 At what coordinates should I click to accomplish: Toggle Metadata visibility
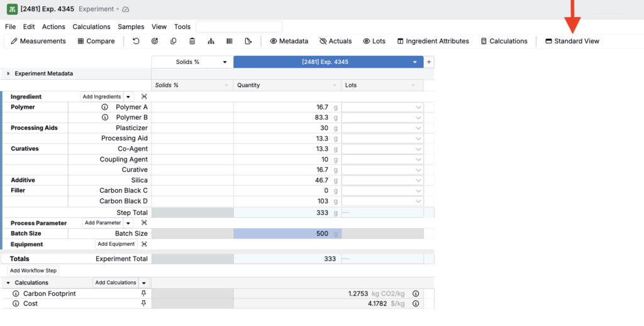(x=289, y=41)
